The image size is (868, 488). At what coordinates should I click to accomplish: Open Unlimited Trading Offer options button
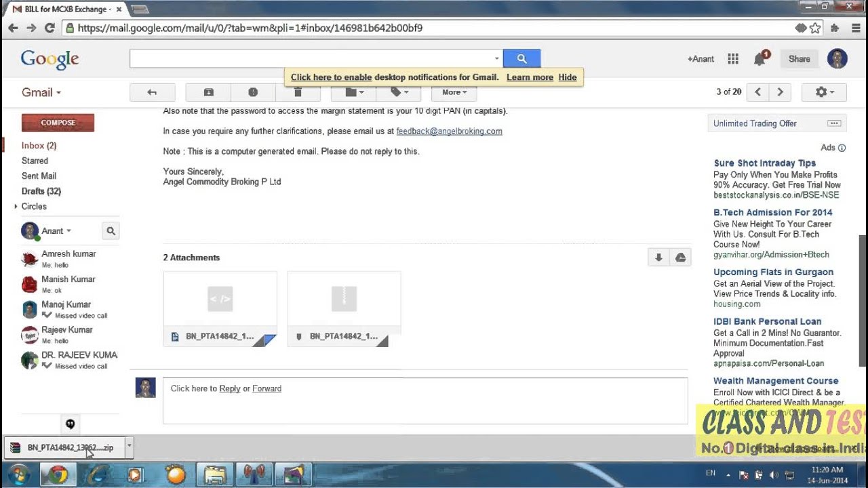(834, 123)
